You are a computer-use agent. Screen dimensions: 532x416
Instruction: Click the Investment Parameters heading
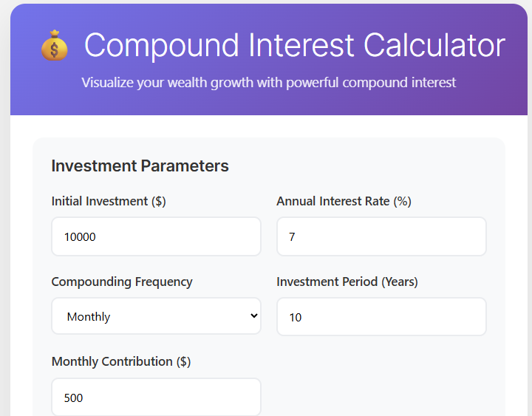click(140, 166)
